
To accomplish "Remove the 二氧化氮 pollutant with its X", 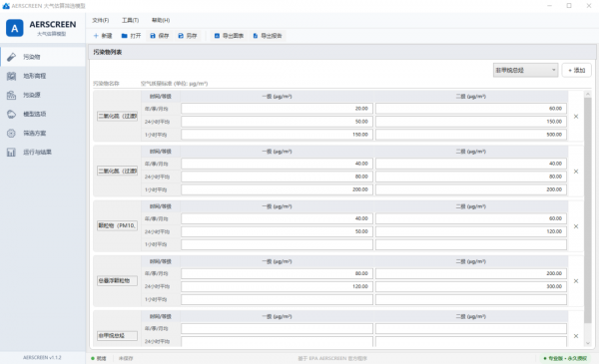I will [x=576, y=172].
